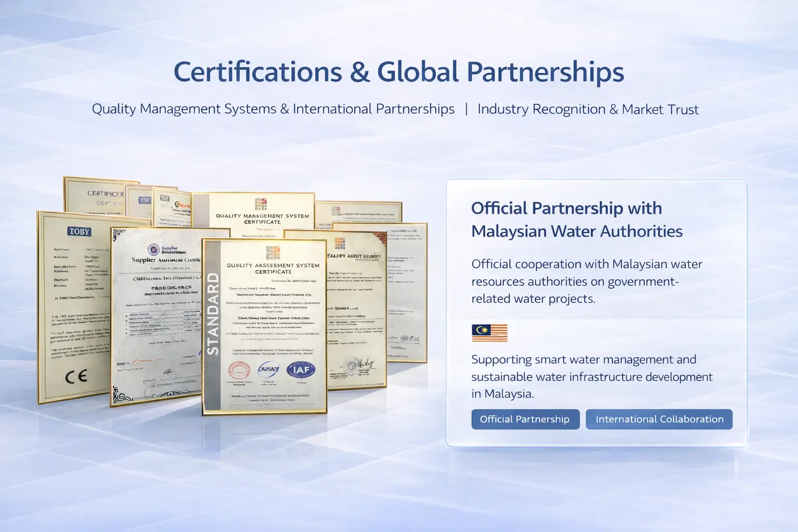Click the Malaysian flag icon

pyautogui.click(x=490, y=332)
